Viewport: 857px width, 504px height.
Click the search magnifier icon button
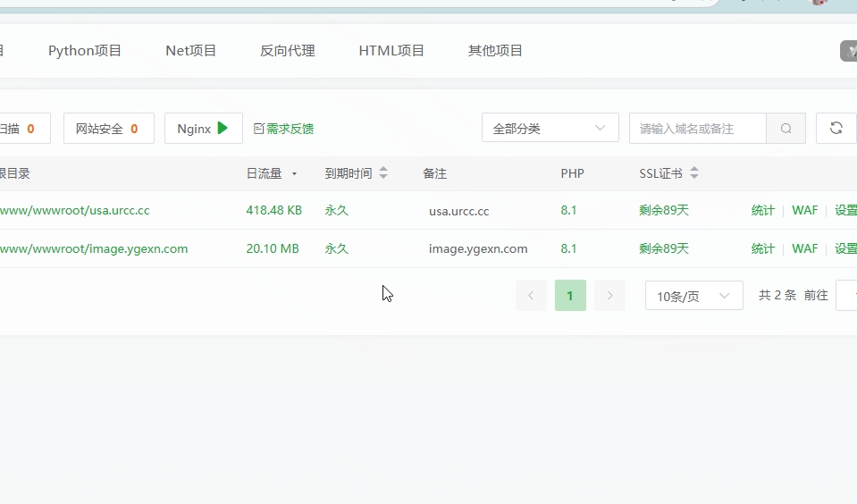point(786,129)
